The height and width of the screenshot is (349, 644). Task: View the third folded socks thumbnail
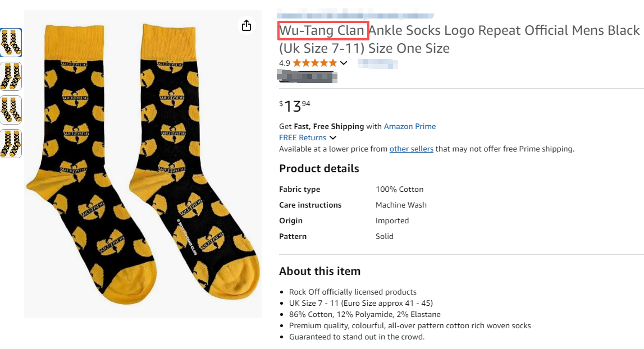pyautogui.click(x=12, y=110)
